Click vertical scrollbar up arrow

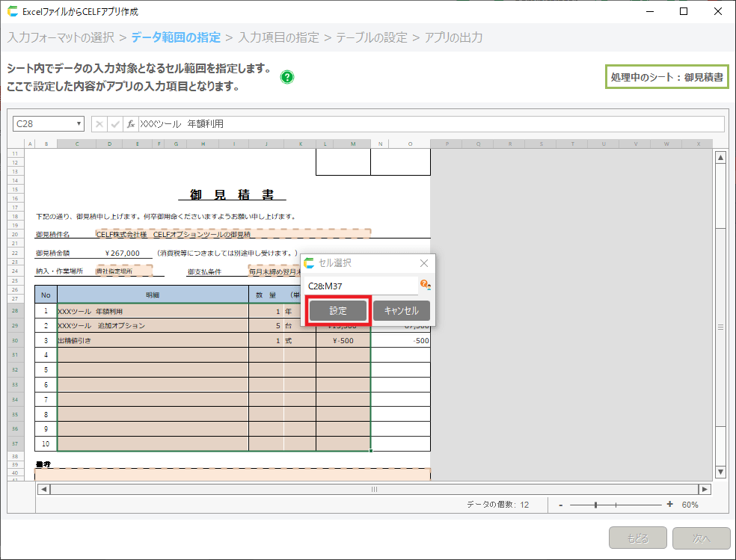pyautogui.click(x=720, y=158)
